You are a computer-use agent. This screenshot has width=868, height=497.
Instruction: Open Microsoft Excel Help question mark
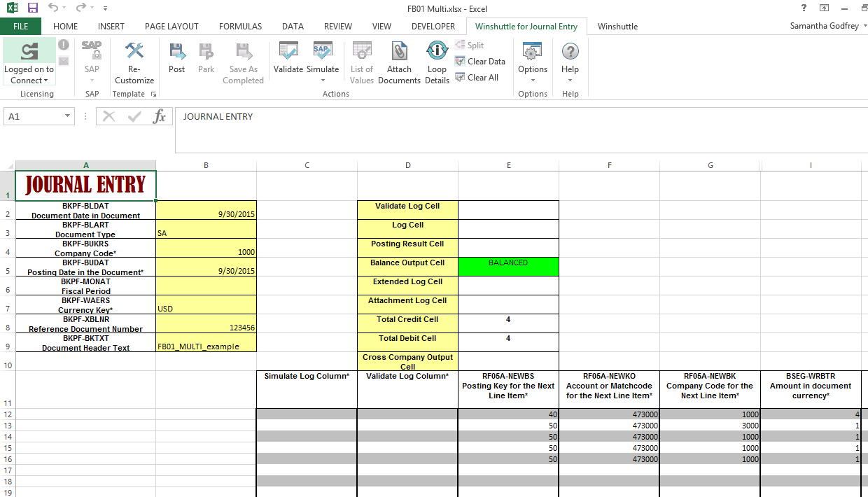[x=804, y=8]
